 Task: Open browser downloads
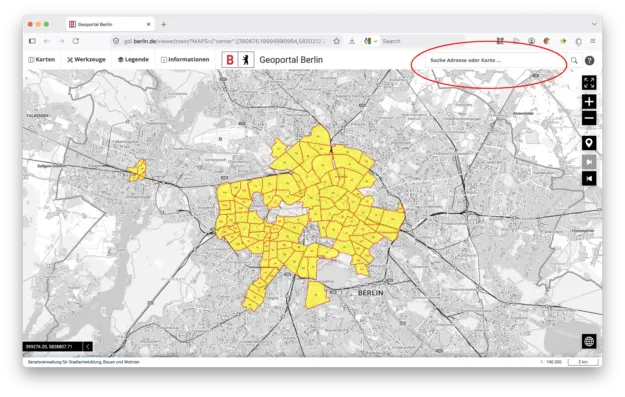click(x=352, y=41)
